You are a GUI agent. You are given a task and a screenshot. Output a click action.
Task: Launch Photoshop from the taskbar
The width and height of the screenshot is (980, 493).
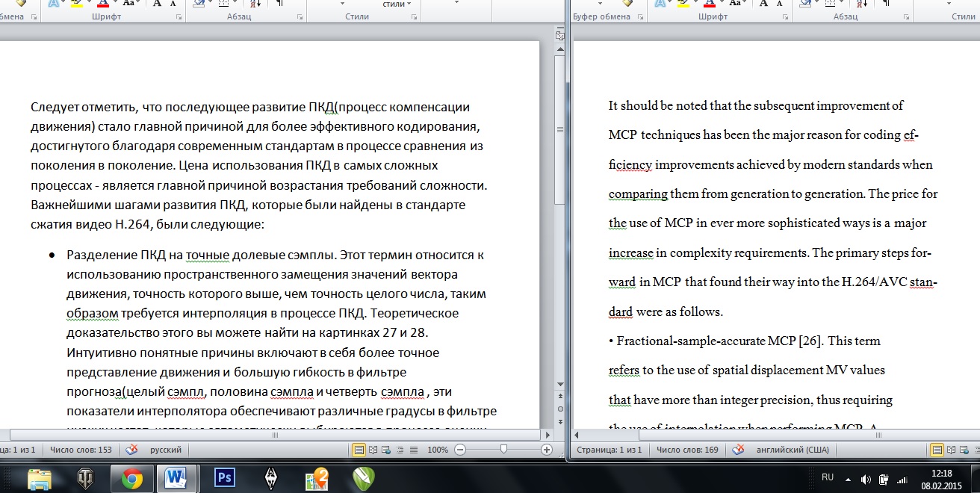coord(224,478)
